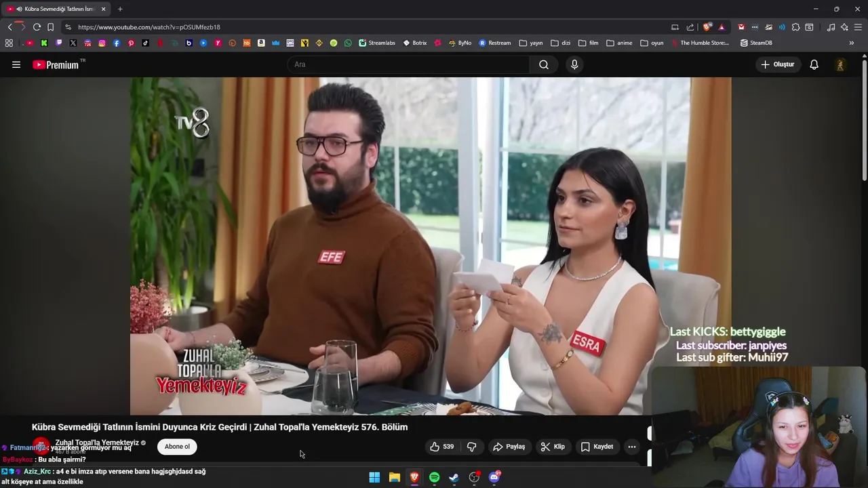Viewport: 868px width, 488px height.
Task: Open more actions three-dot menu
Action: [x=631, y=447]
